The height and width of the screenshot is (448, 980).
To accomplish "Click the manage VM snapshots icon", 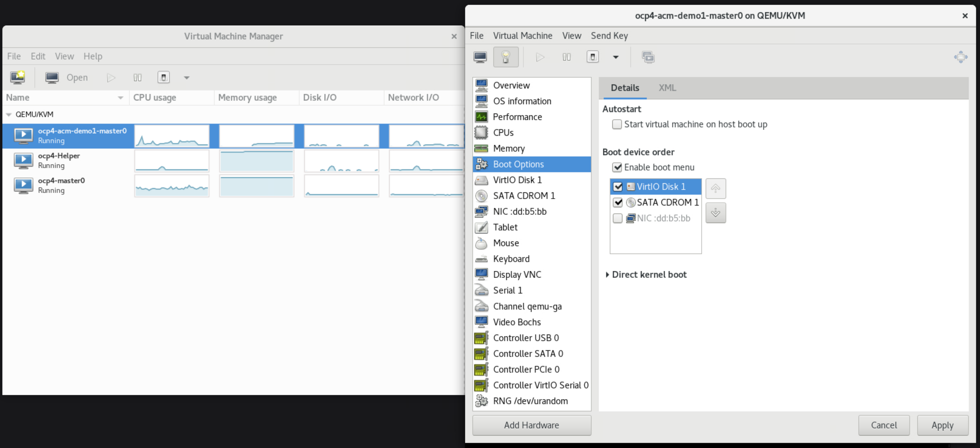I will pyautogui.click(x=648, y=57).
